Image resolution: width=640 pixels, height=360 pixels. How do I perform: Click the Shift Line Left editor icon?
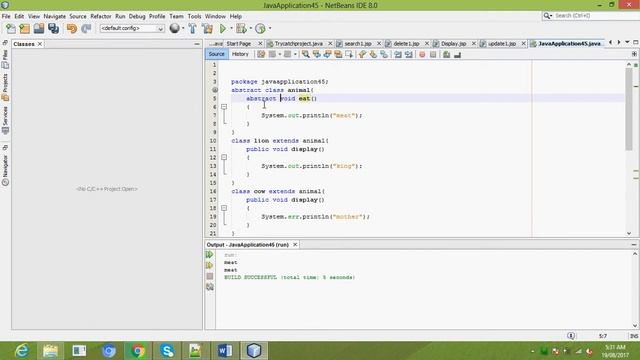(398, 54)
